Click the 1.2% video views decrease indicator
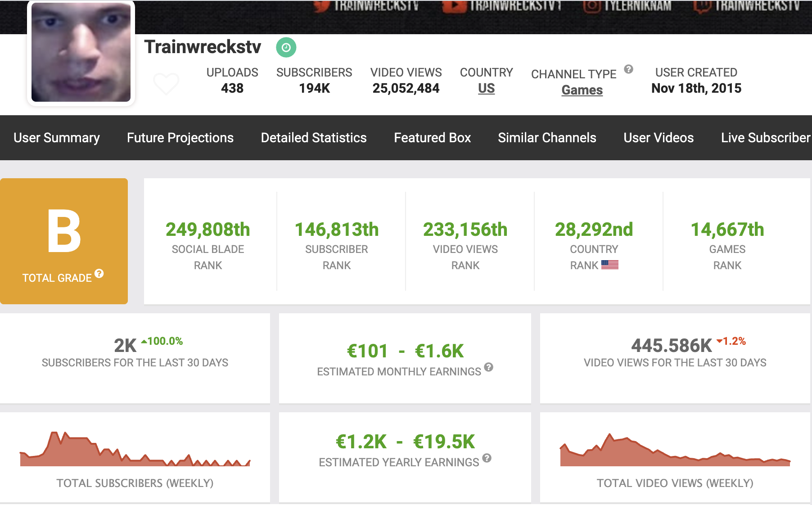This screenshot has height=505, width=812. pos(731,341)
